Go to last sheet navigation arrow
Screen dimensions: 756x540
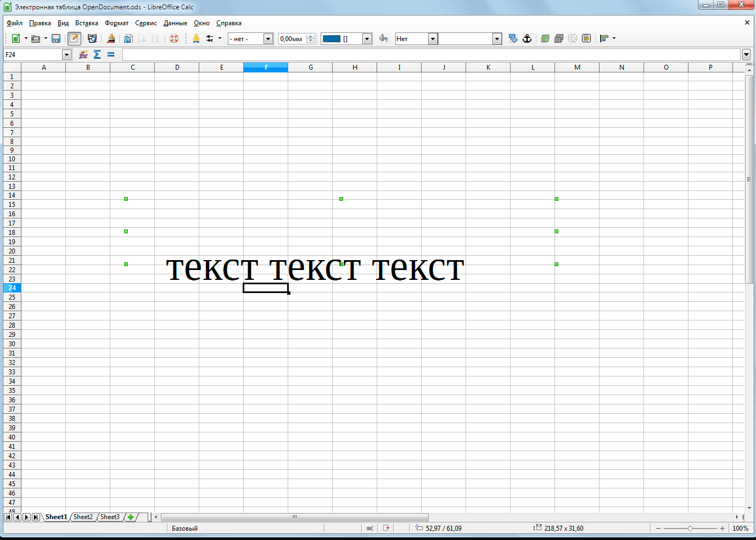36,517
